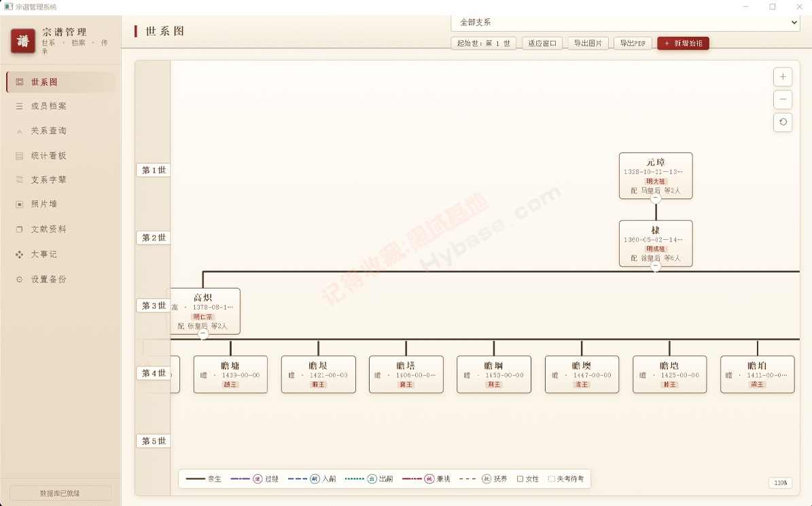Screen dimensions: 812x506
Task: Click the 明成祖 tag on the 棣 card
Action: point(656,249)
